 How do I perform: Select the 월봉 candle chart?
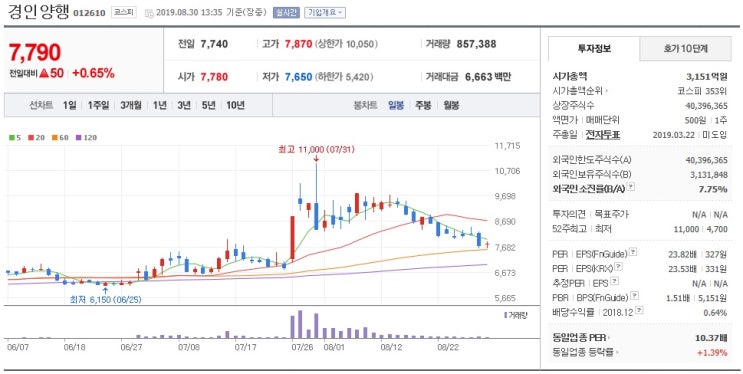click(x=451, y=105)
